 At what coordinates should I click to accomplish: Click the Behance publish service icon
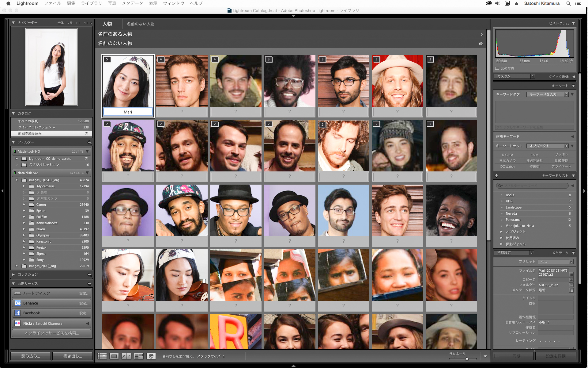point(17,303)
